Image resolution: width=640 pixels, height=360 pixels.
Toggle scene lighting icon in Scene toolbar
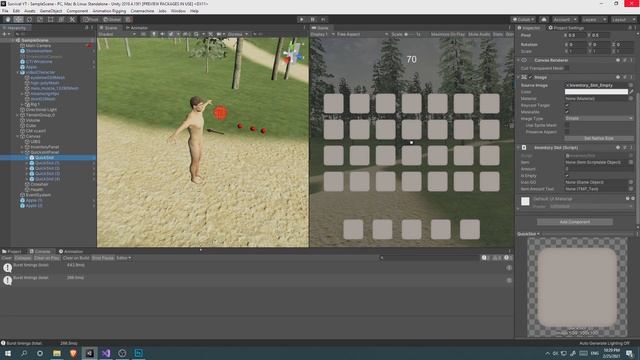[153, 34]
